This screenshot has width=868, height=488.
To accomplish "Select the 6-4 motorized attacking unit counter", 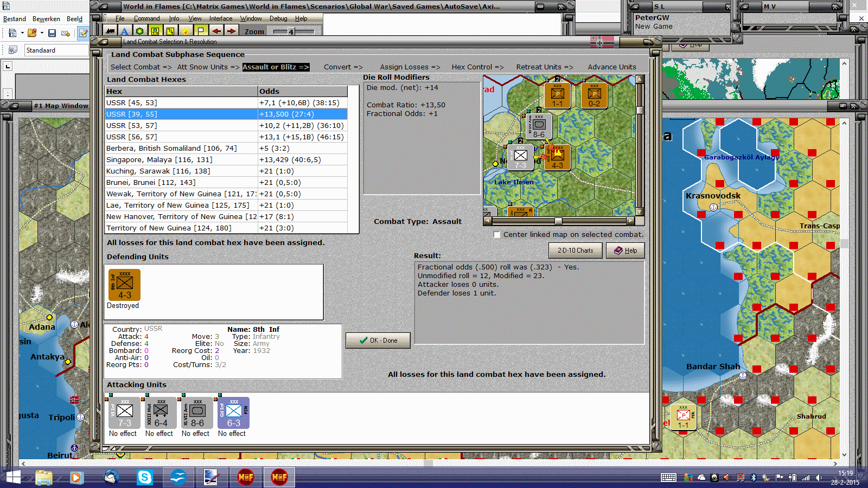I will coord(161,413).
